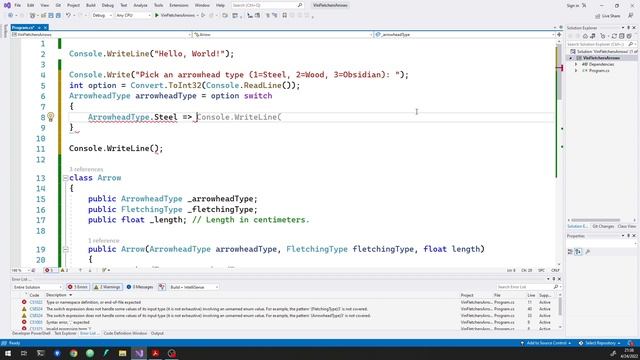Viewport: 640px width, 360px height.
Task: Switch to the Class View tab
Action: [627, 226]
